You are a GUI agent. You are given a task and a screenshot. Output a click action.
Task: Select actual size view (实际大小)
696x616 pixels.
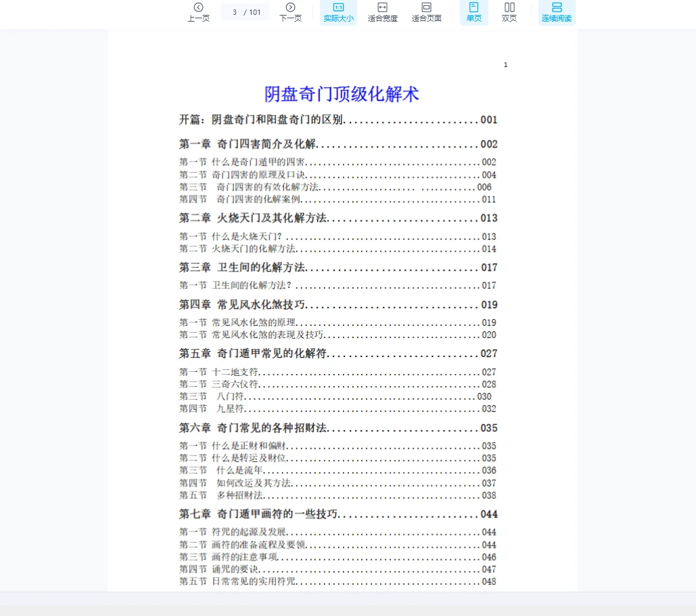coord(338,12)
